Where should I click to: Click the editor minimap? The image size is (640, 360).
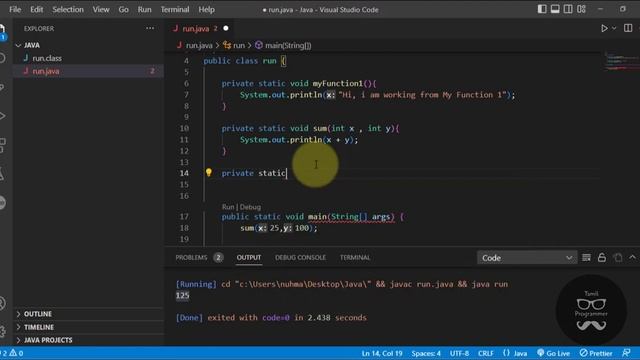click(x=621, y=61)
